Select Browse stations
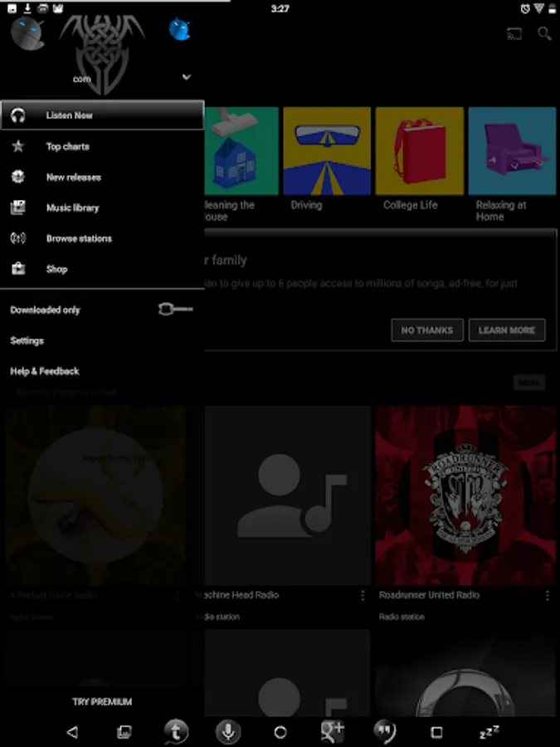 point(102,238)
